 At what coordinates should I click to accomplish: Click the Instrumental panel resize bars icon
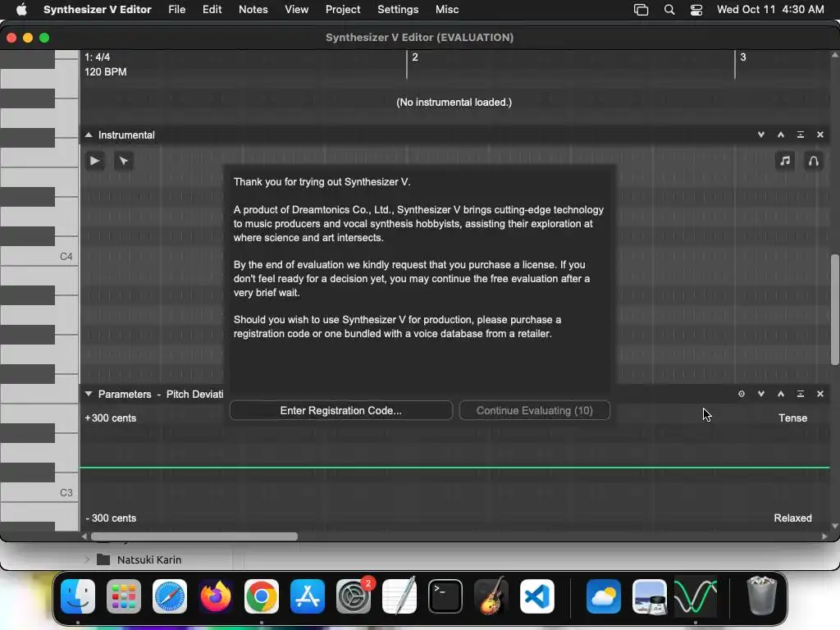pyautogui.click(x=801, y=135)
